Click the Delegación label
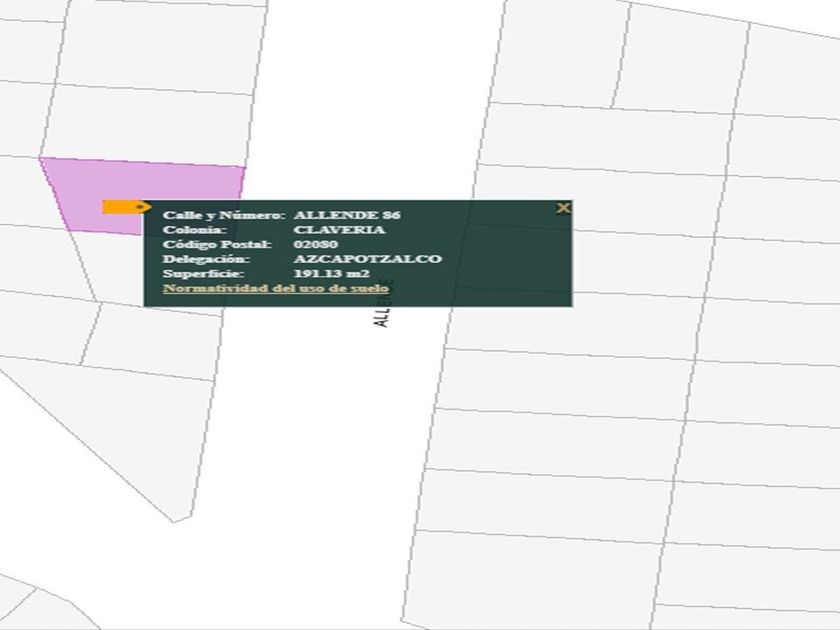Image resolution: width=840 pixels, height=630 pixels. click(x=206, y=259)
